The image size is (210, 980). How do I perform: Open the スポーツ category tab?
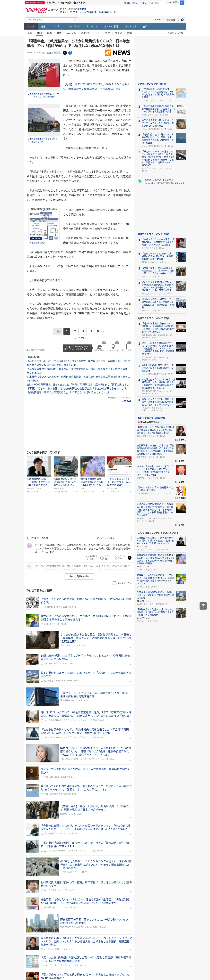pyautogui.click(x=86, y=33)
